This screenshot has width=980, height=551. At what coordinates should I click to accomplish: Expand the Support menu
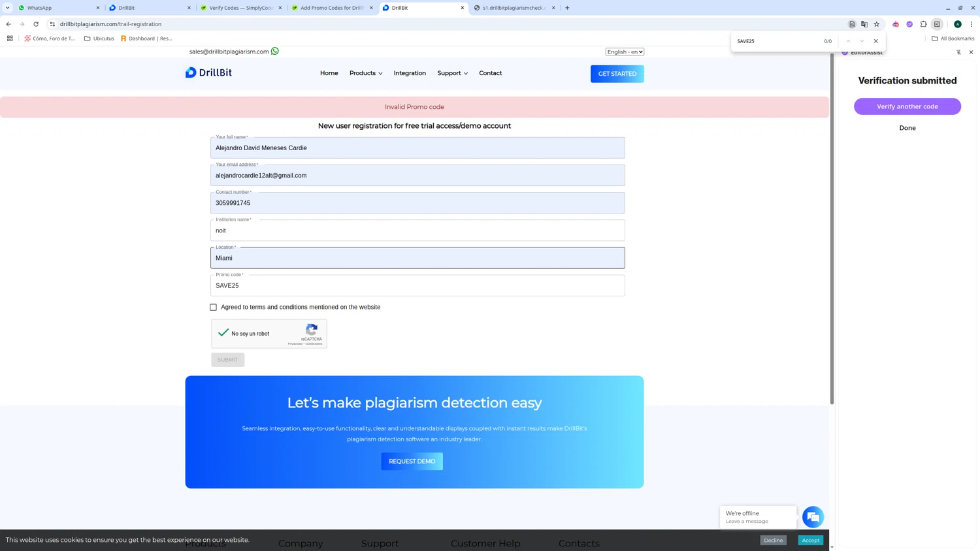(452, 73)
